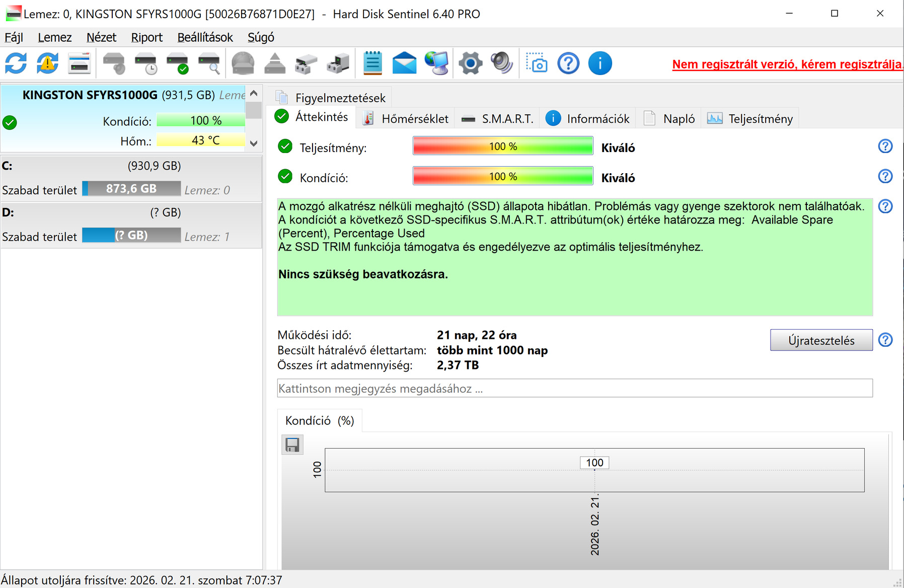This screenshot has width=904, height=588.
Task: Open settings via the gear icon
Action: (x=471, y=63)
